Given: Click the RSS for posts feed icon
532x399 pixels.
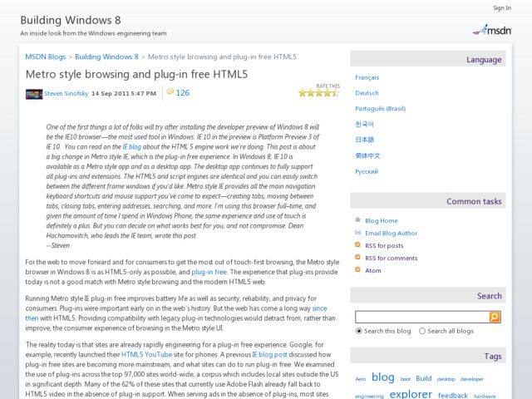Looking at the screenshot, I should pyautogui.click(x=357, y=246).
